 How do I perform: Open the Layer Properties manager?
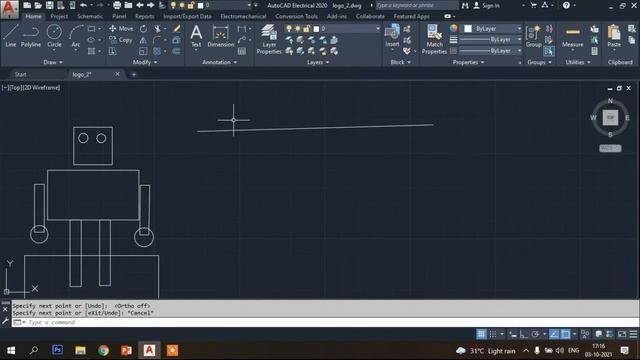269,39
